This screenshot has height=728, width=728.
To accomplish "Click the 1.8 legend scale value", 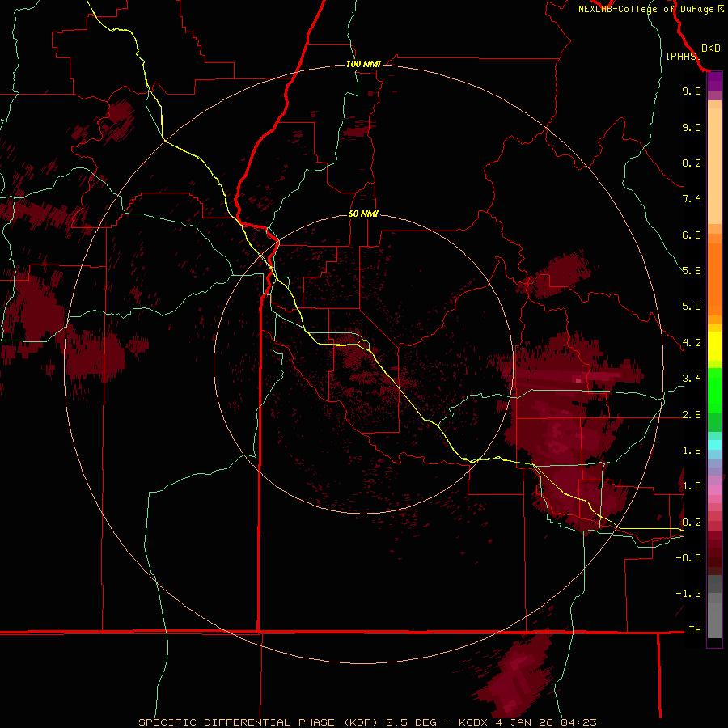I will coord(692,451).
